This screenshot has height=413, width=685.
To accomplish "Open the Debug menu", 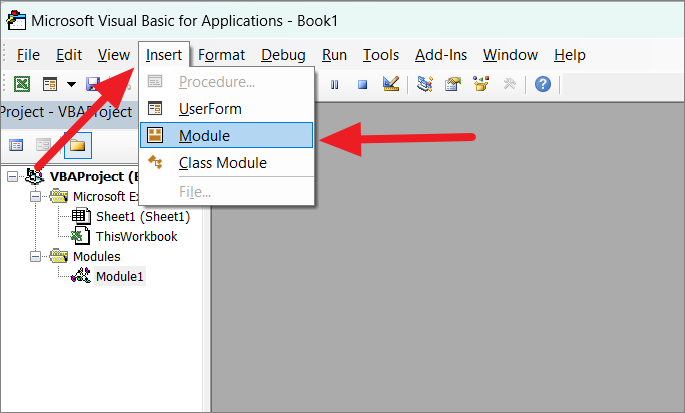I will (x=283, y=55).
